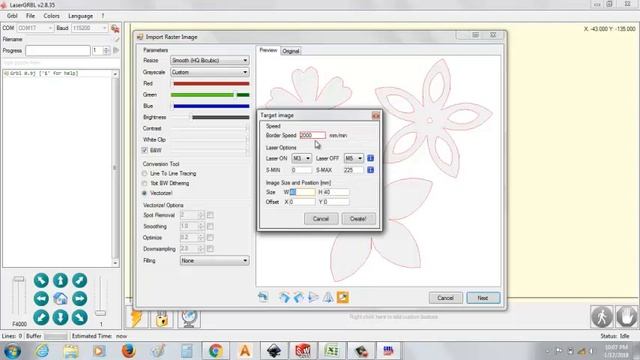Viewport: 640px width, 360px height.
Task: Jog the laser downward
Action: click(x=60, y=317)
